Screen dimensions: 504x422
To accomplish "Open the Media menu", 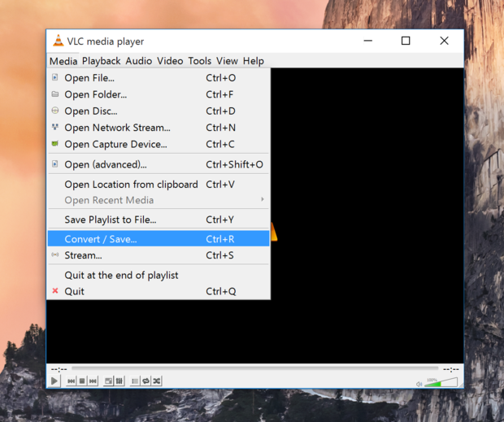I will click(63, 61).
